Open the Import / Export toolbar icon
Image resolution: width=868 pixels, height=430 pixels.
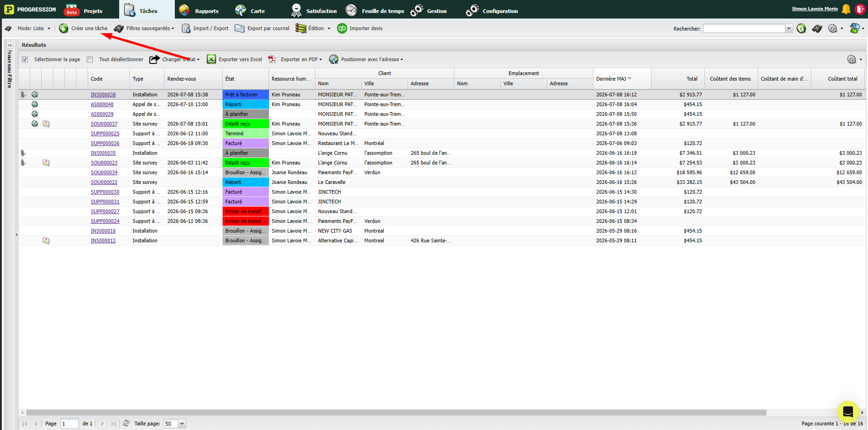point(186,29)
